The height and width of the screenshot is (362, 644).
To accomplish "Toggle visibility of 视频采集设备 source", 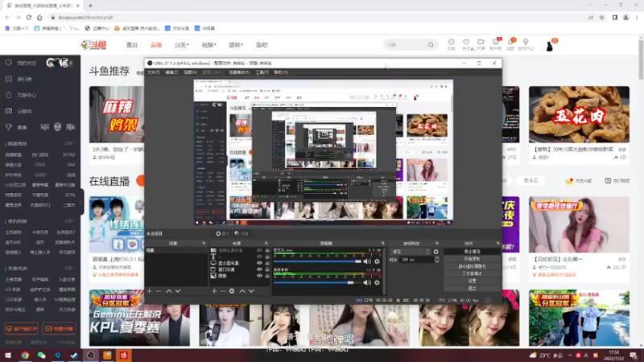I will pyautogui.click(x=259, y=250).
